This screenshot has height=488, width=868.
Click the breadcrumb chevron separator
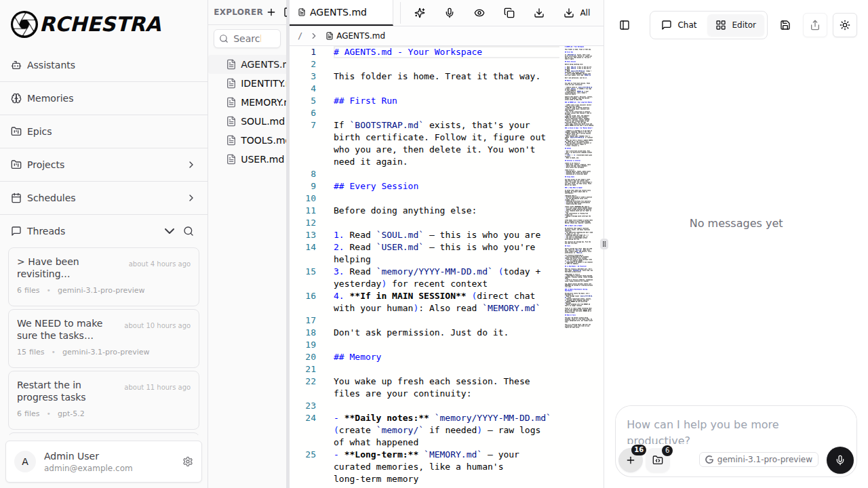click(x=313, y=36)
